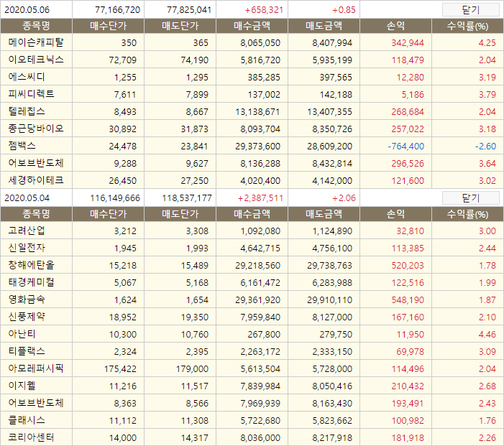Select the 아난티 stock name
Image resolution: width=504 pixels, height=446 pixels.
[22, 334]
